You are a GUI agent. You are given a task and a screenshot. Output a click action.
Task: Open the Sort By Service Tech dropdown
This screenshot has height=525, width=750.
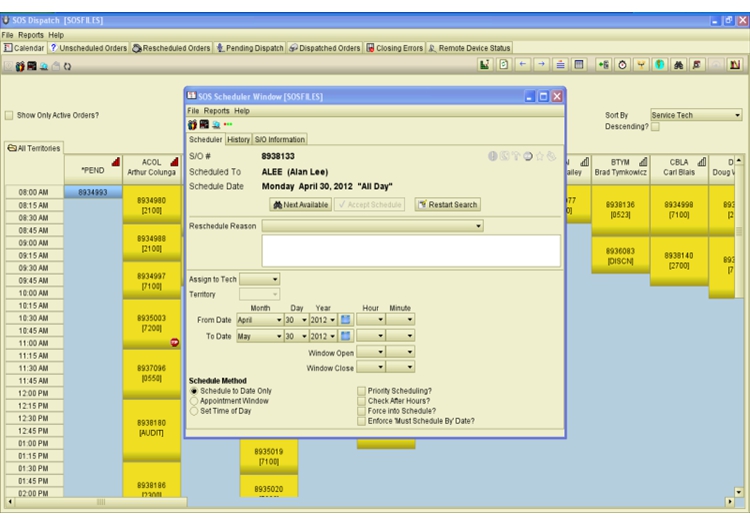(x=696, y=115)
